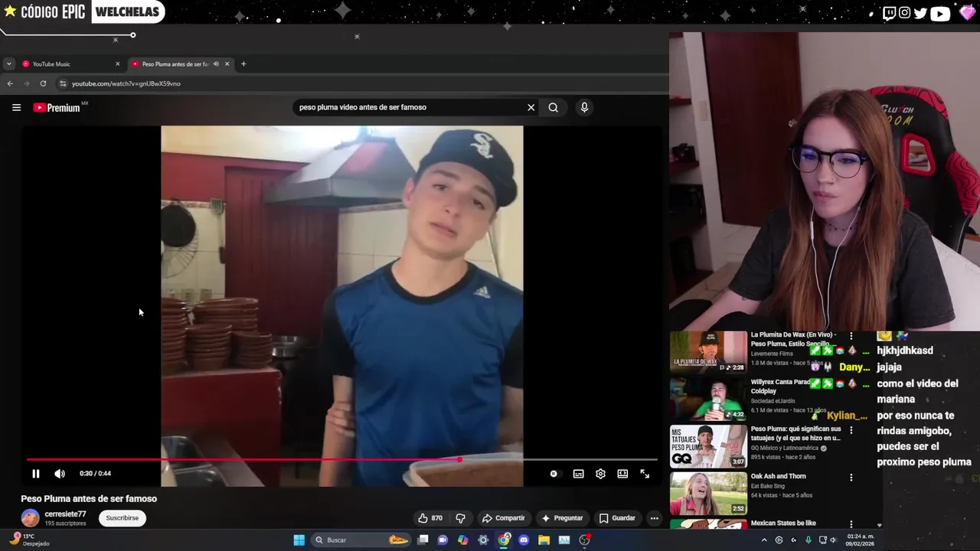This screenshot has height=551, width=980.
Task: Close the YouTube Music tab
Action: (x=117, y=64)
